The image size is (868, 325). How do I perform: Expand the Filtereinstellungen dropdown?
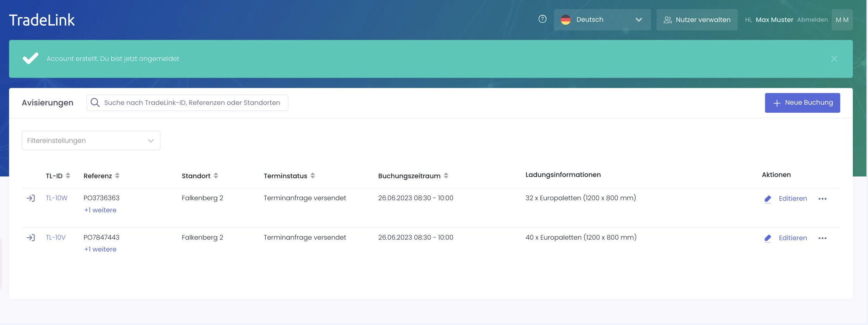pyautogui.click(x=91, y=141)
